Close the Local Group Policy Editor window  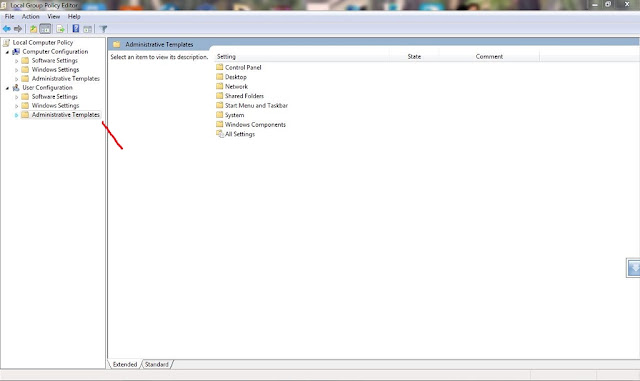[627, 4]
